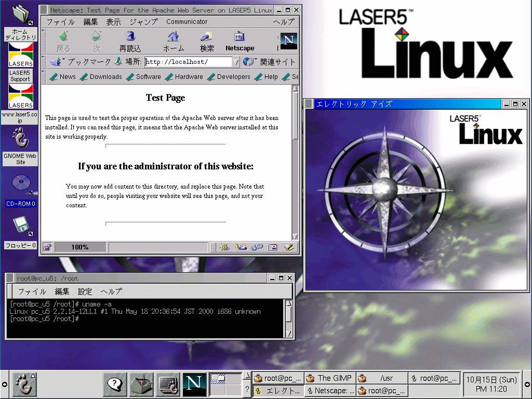The image size is (532, 399).
Task: Click the location bookmark icon beside 場所
Action: pos(118,61)
